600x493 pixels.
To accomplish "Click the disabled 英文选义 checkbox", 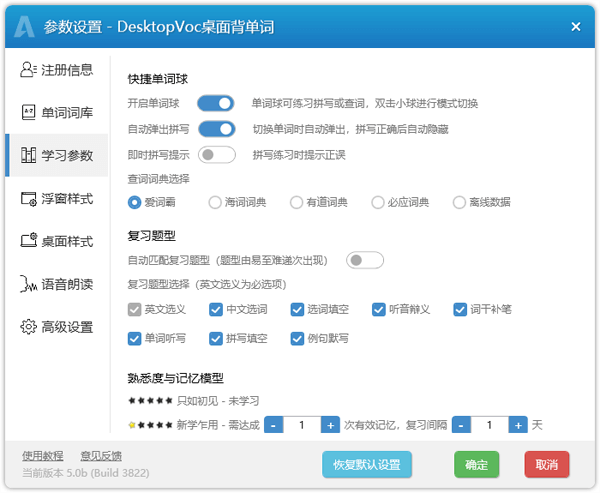I will click(134, 309).
